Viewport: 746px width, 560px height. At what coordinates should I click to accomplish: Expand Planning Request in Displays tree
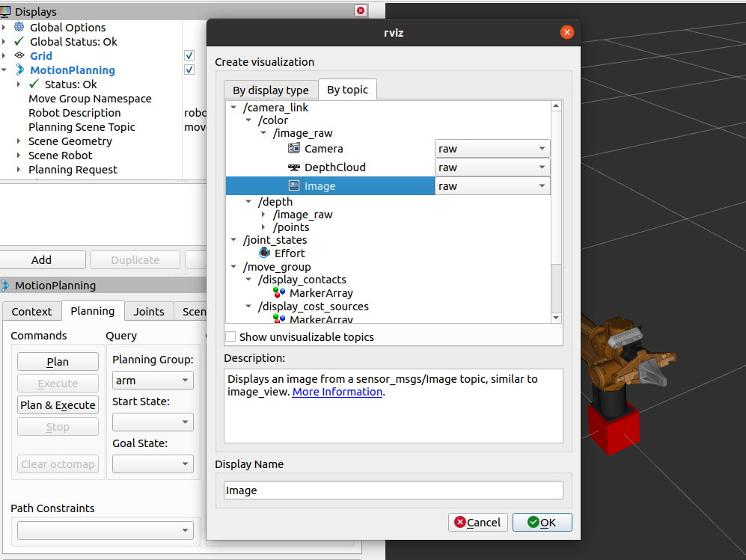tap(18, 170)
